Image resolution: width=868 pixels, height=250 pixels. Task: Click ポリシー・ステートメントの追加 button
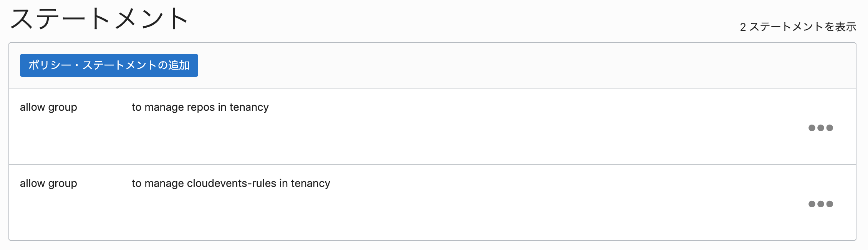pos(109,65)
